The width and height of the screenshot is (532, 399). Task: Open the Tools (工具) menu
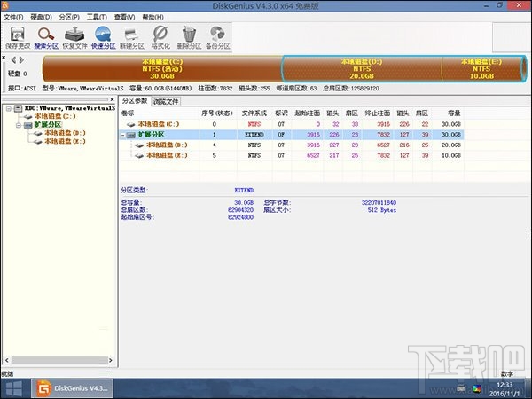(x=97, y=17)
